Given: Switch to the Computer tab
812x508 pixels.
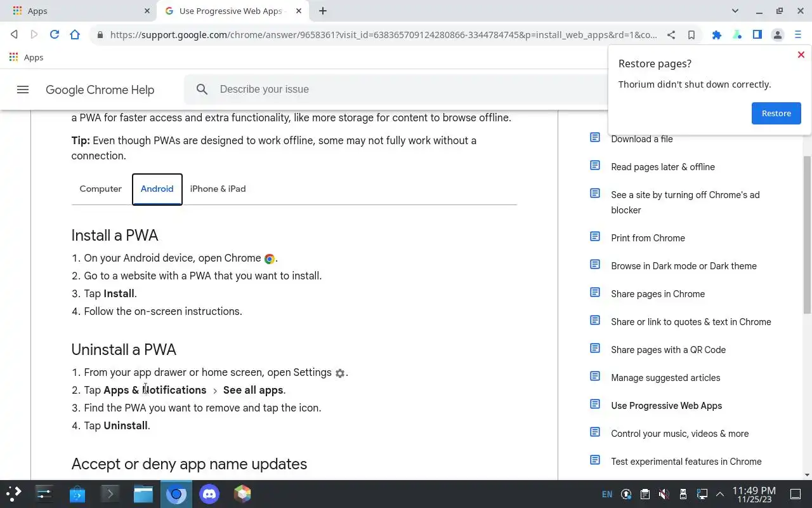Looking at the screenshot, I should [x=101, y=189].
